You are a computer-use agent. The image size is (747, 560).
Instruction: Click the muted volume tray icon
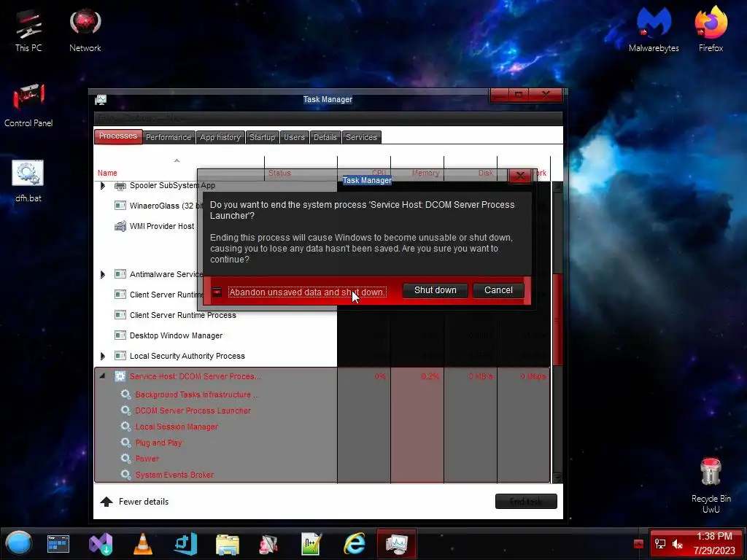click(x=678, y=544)
